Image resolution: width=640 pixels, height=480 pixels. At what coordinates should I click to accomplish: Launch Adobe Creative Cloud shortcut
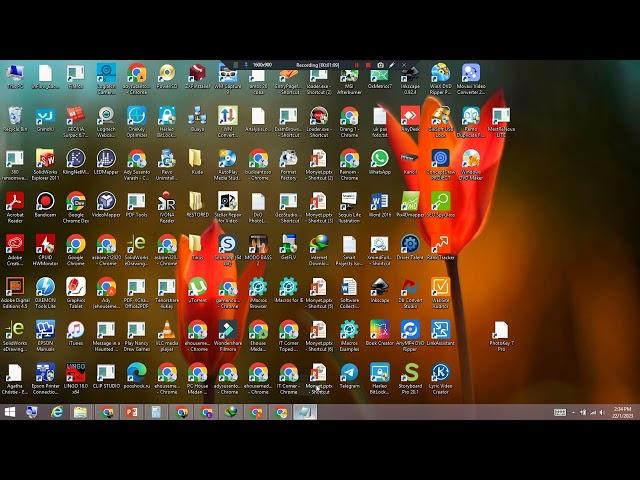15,250
